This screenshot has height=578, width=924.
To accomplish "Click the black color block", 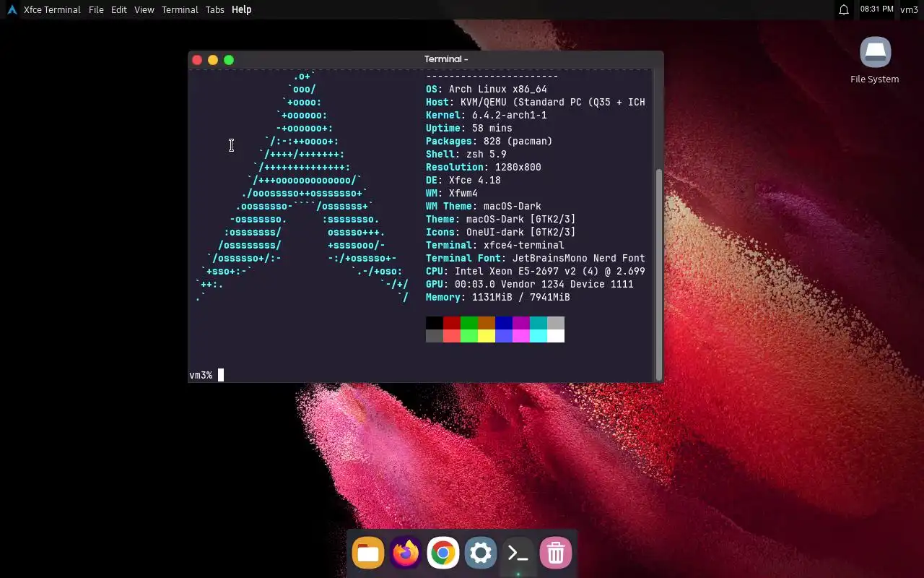I will coord(435,323).
